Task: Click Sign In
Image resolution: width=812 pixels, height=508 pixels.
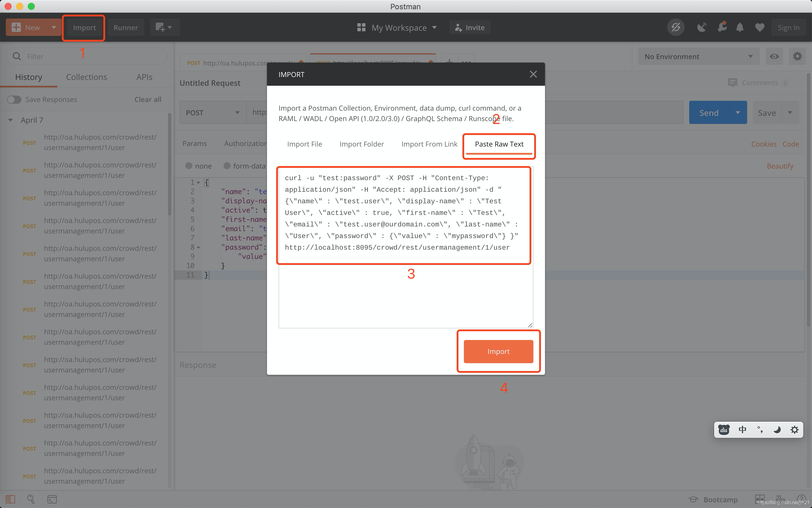Action: coord(789,28)
